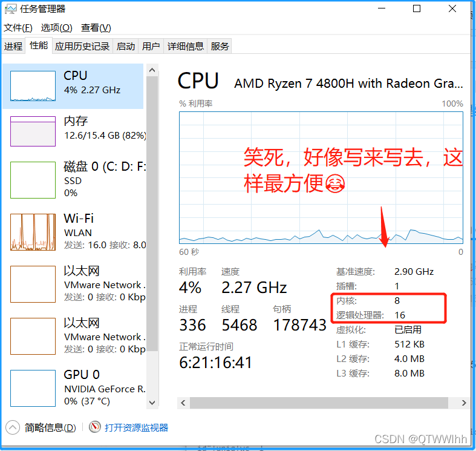Select the 磁盘 0 SSD thumbnail
This screenshot has width=476, height=451.
click(33, 180)
